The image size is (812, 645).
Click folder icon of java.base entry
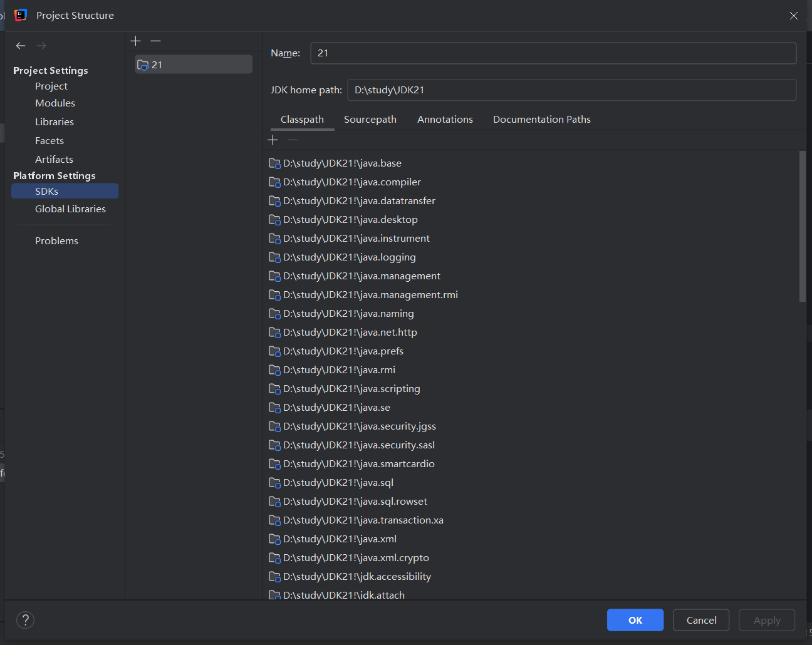coord(274,163)
